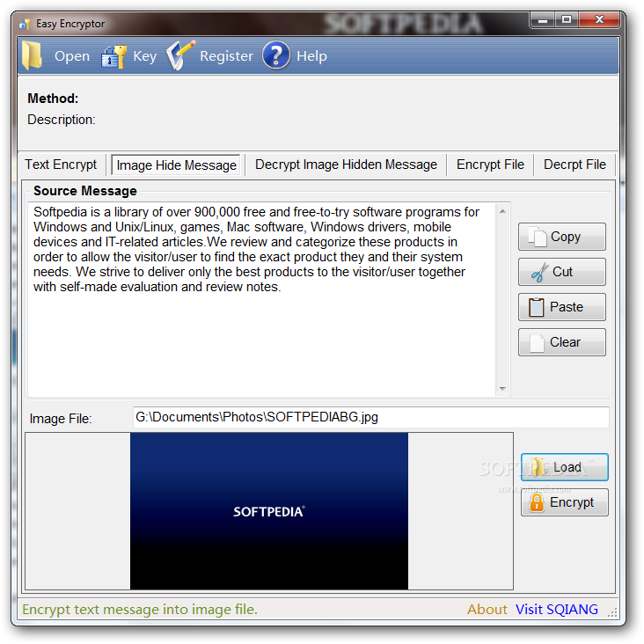The height and width of the screenshot is (644, 644).
Task: Click the scroll up arrow of message box
Action: pos(502,211)
